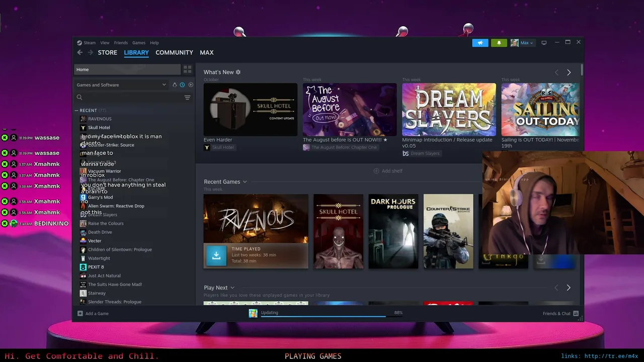Click the main content vertical scrollbar
The image size is (644, 362).
click(582, 69)
